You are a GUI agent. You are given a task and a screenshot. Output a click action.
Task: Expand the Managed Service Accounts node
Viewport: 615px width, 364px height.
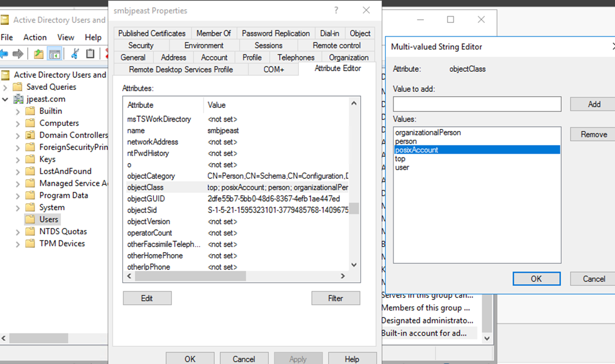(x=18, y=184)
